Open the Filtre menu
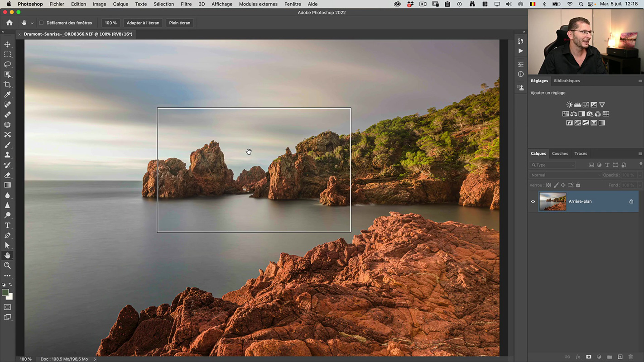This screenshot has height=362, width=644. 186,4
